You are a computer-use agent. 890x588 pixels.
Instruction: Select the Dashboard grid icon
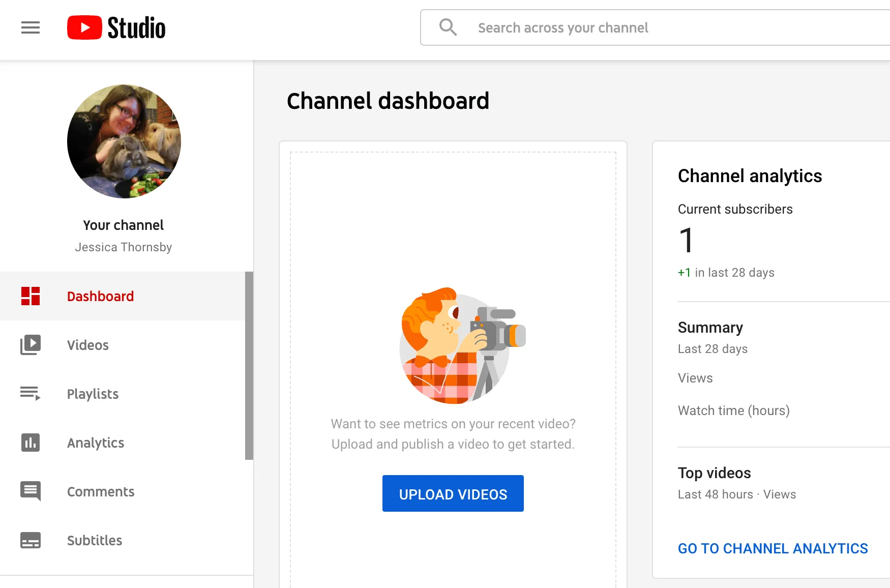pyautogui.click(x=30, y=296)
